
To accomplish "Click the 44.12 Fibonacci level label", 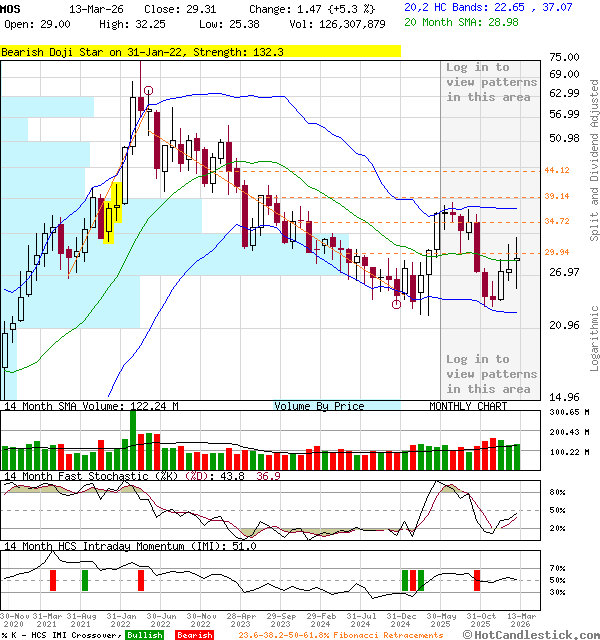I will coord(557,171).
